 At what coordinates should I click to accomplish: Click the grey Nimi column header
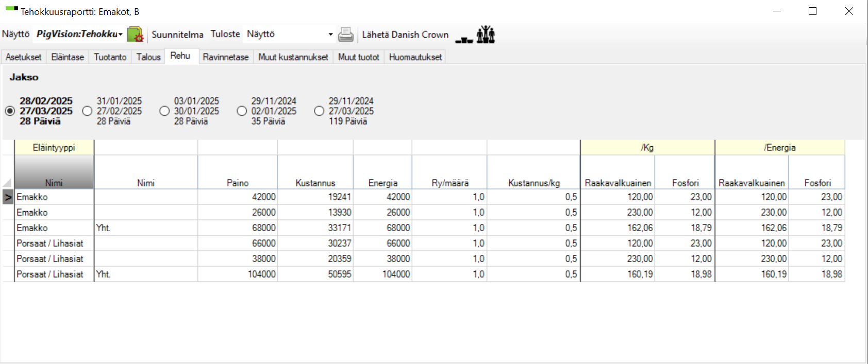(54, 172)
